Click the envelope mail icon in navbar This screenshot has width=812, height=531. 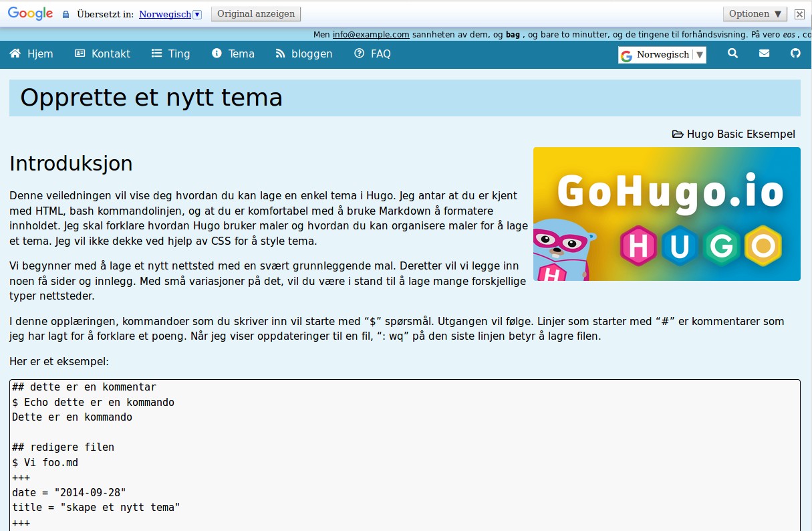[764, 54]
